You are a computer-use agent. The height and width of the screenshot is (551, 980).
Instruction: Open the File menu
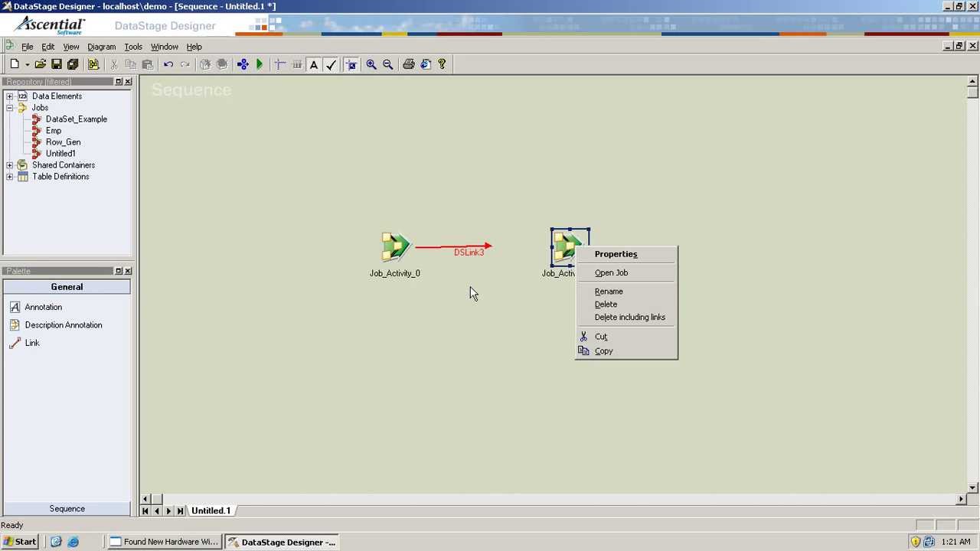pos(27,47)
